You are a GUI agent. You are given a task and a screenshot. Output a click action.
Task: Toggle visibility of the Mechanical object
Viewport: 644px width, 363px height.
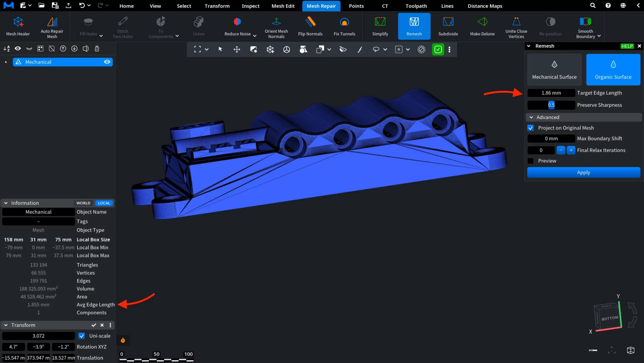point(107,62)
